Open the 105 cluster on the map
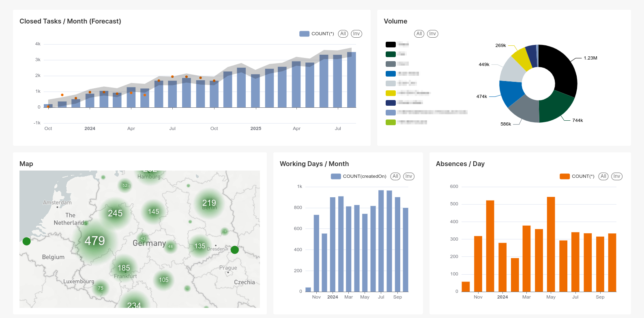The height and width of the screenshot is (318, 644). [163, 280]
